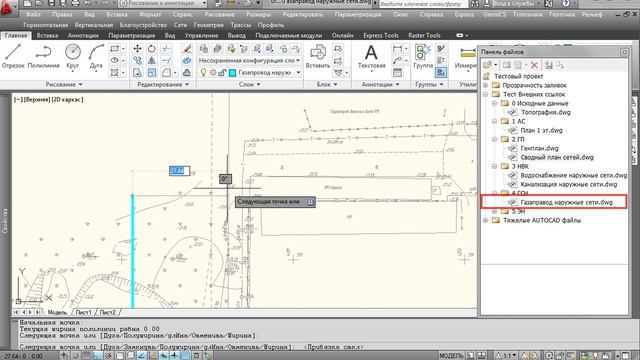Click МОДЕЛЬ button in status bar
640x360 pixels.
tap(451, 356)
